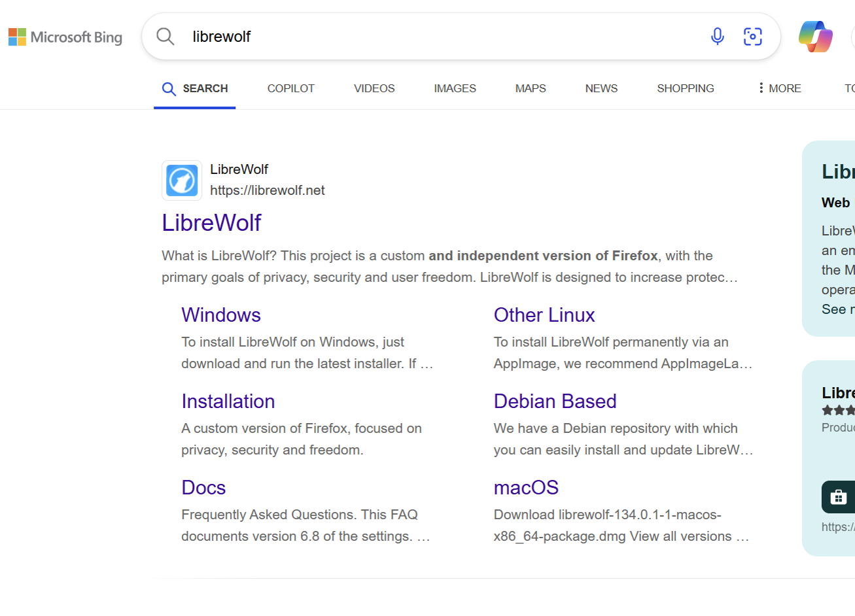This screenshot has height=616, width=855.
Task: Click the 'What is LibreWolf?' description snippet
Action: [x=449, y=266]
